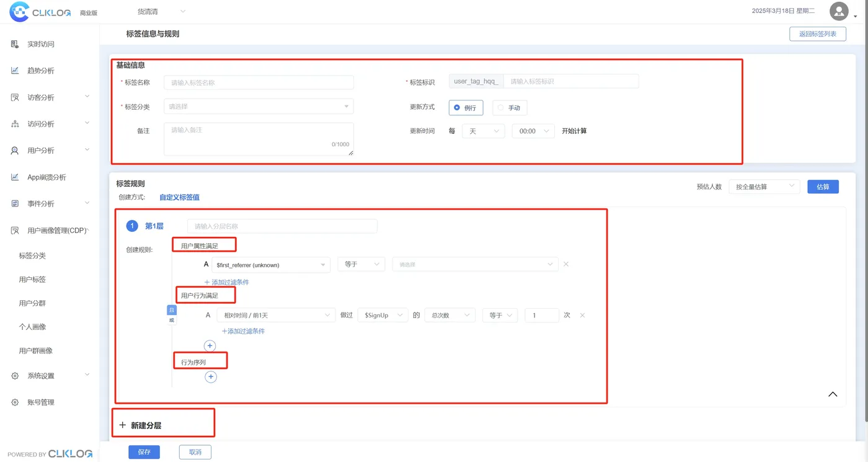
Task: Click the 访客分析 sidebar icon
Action: pos(15,97)
